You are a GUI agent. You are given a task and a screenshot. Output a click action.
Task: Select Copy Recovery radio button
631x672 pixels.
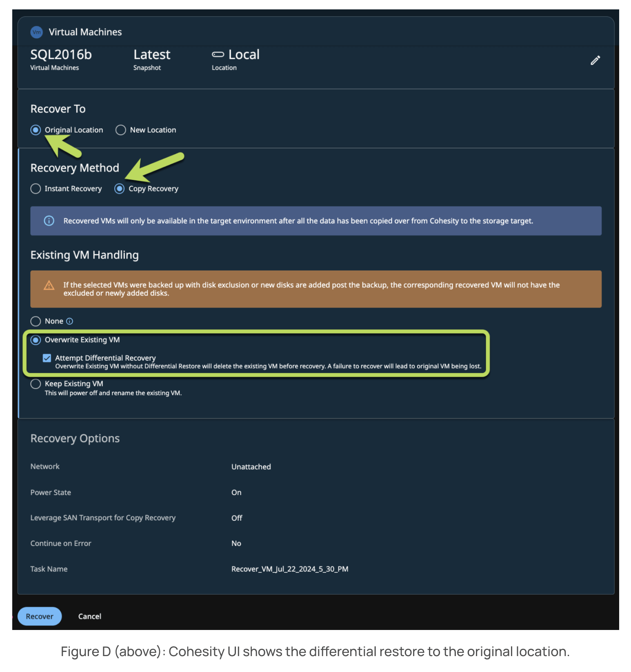point(120,189)
